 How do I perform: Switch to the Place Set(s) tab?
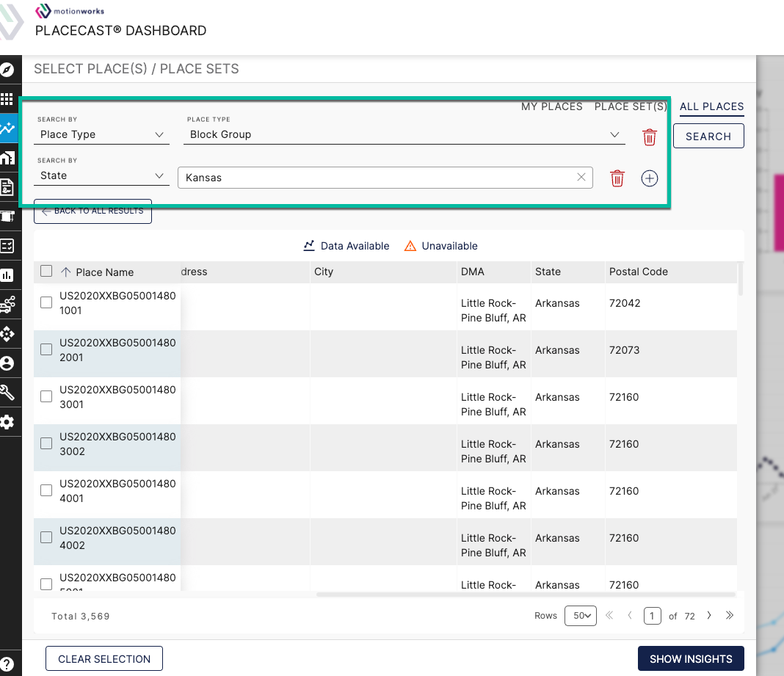pos(631,106)
